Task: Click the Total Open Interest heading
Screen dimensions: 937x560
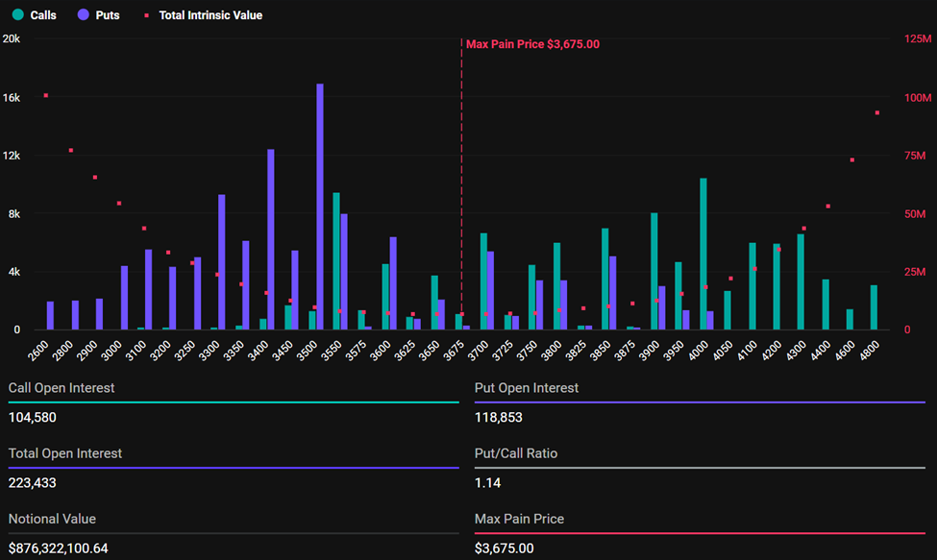Action: tap(65, 453)
